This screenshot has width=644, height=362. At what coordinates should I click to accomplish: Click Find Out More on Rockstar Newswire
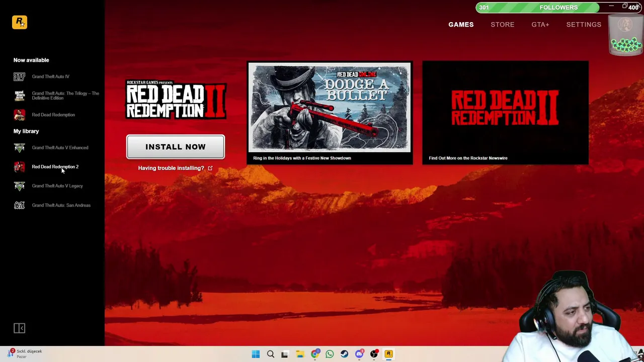point(468,158)
